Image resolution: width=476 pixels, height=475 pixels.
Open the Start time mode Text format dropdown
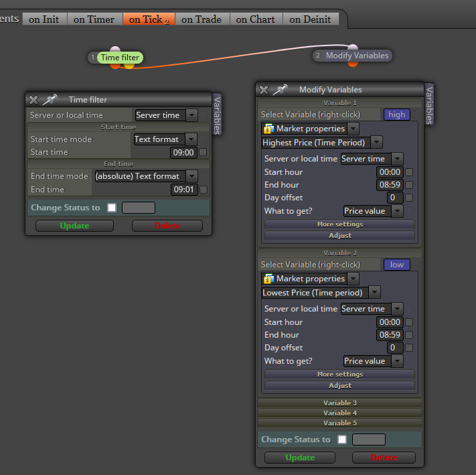coord(191,139)
